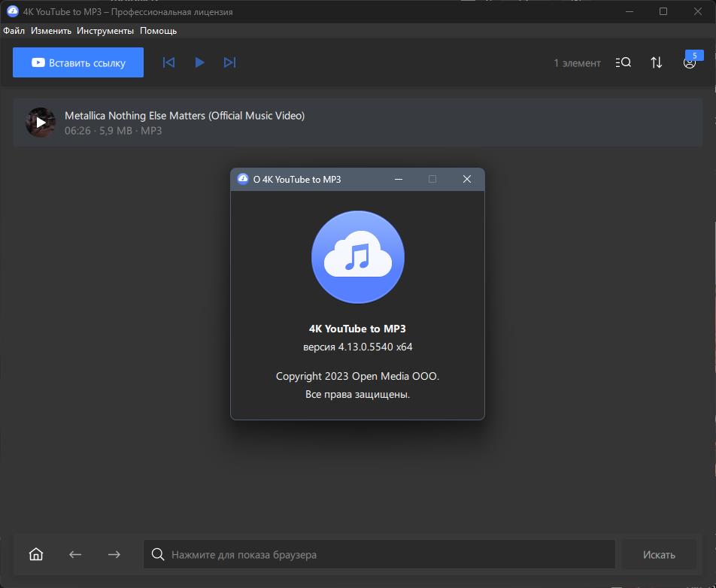Click the browser search input field

tap(379, 554)
